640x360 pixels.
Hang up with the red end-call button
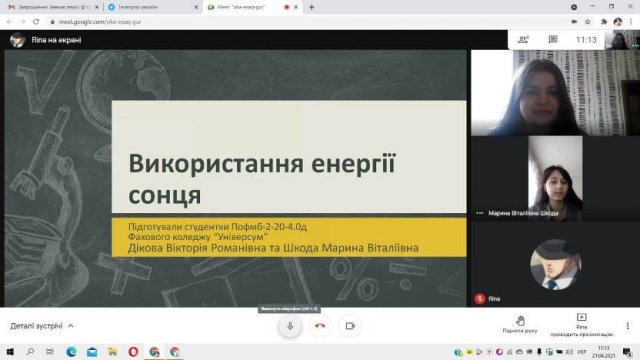[x=320, y=326]
